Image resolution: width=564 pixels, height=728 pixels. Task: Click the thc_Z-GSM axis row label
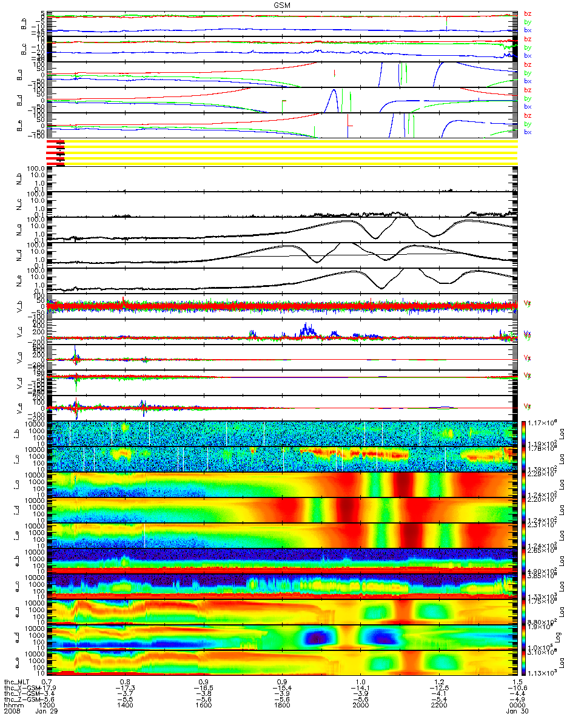tap(23, 699)
